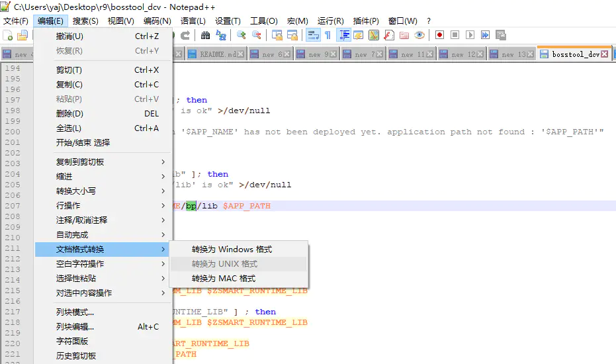Start macro recording with red dot icon
The image size is (616, 364).
tap(439, 35)
